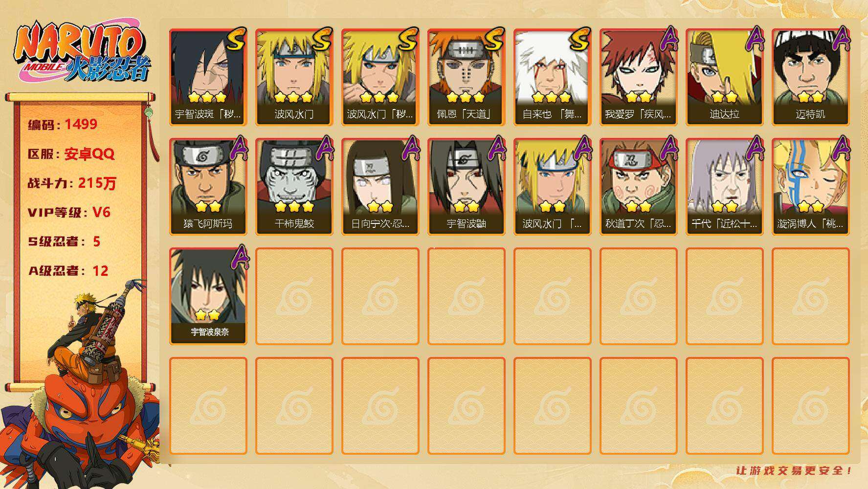
Task: Click the 佩恩「天道」ninja card
Action: [466, 77]
